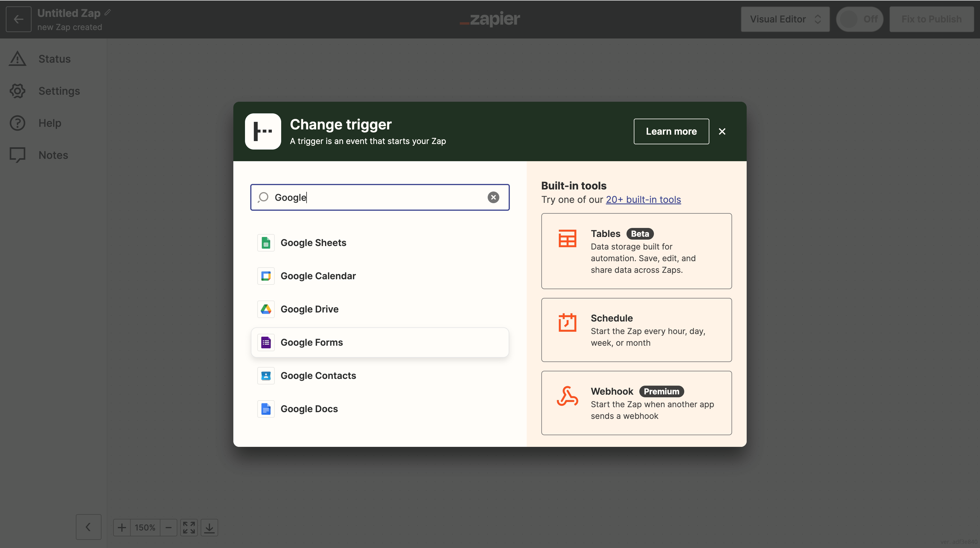The width and height of the screenshot is (980, 548).
Task: Click the Google Calendar icon
Action: (266, 276)
